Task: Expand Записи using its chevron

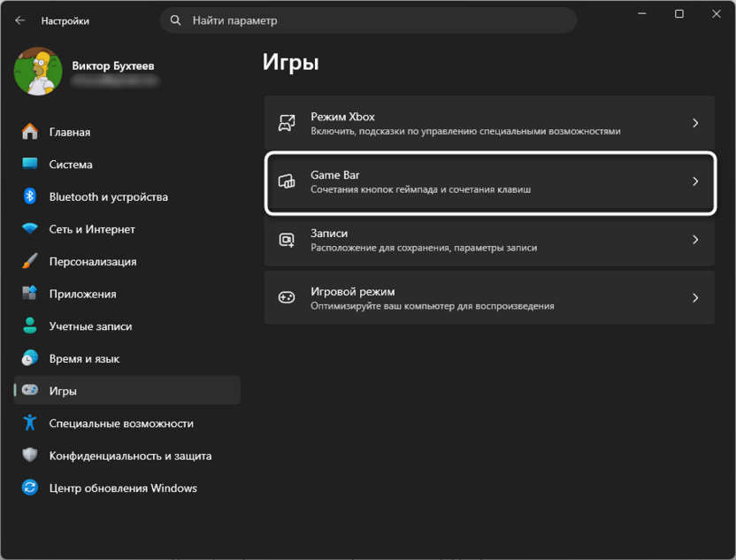Action: point(695,240)
